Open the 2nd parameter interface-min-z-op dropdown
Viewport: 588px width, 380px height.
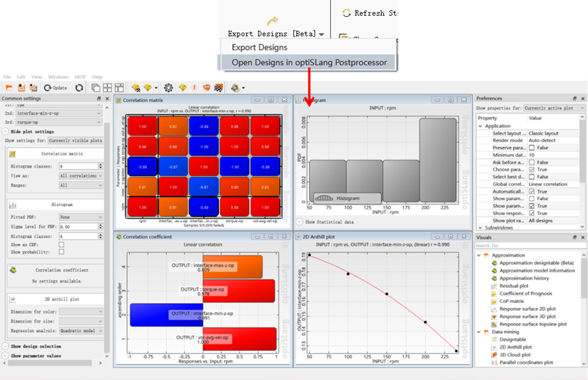(59, 113)
